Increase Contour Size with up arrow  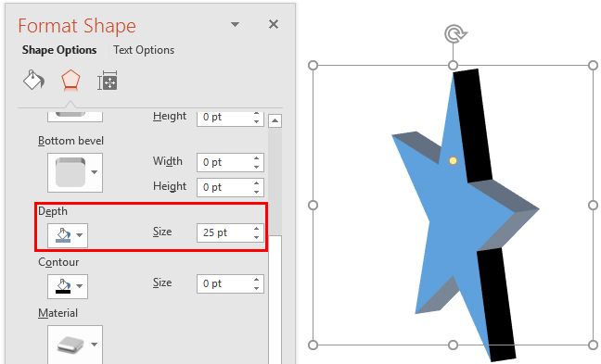click(x=257, y=280)
